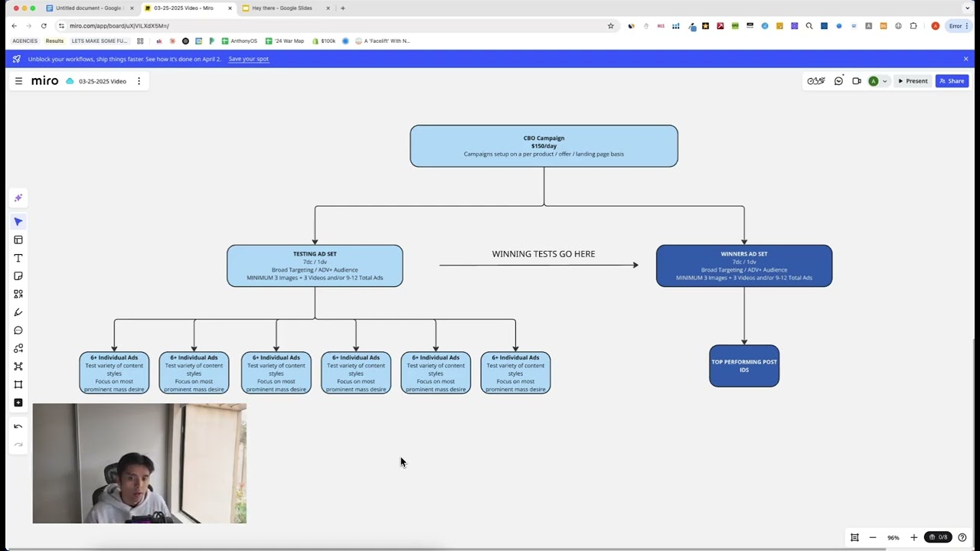Image resolution: width=980 pixels, height=551 pixels.
Task: Open the AnthonyOS bookmark
Action: tap(240, 41)
